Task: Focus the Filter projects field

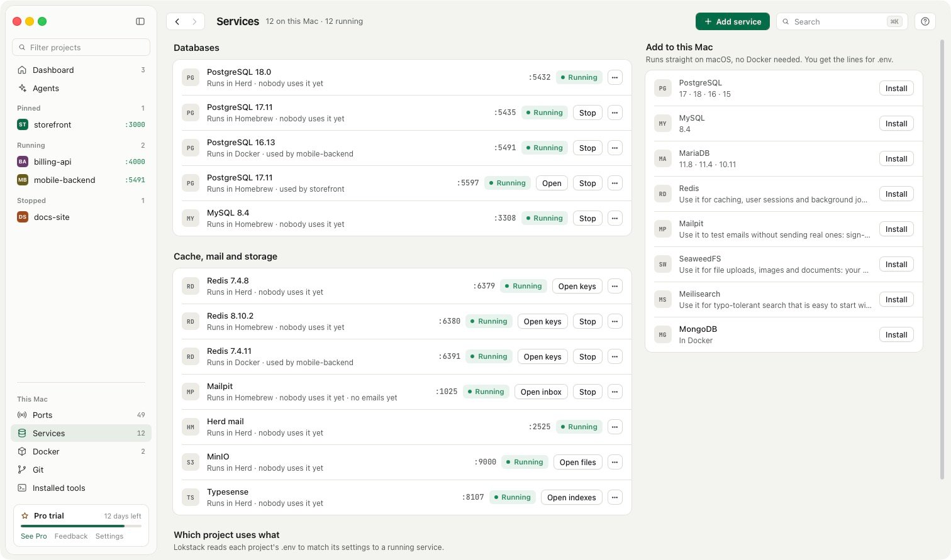Action: (x=81, y=47)
